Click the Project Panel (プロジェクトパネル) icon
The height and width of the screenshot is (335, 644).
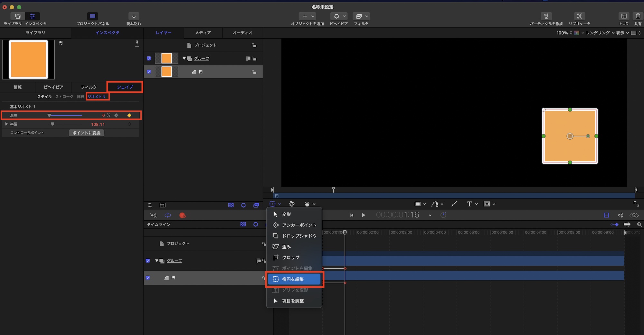[x=92, y=16]
